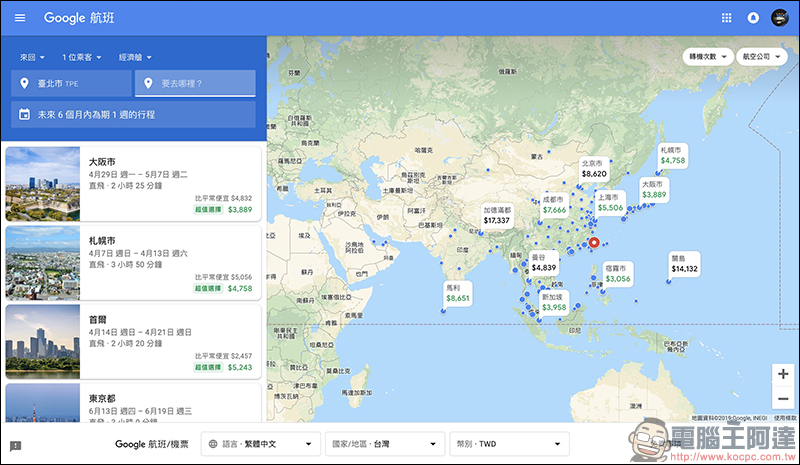Screen dimensions: 800x465
Task: Click the send feedback icon
Action: 16,446
